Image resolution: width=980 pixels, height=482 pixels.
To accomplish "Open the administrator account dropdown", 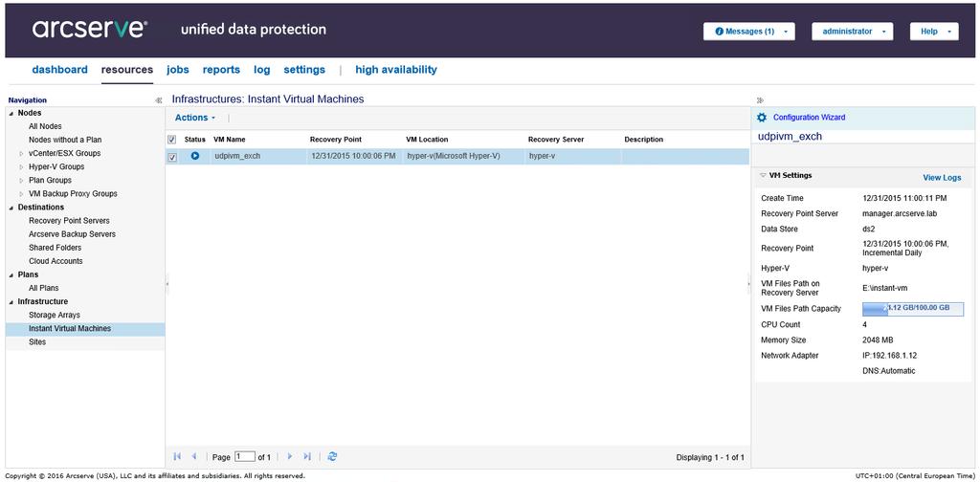I will [852, 32].
